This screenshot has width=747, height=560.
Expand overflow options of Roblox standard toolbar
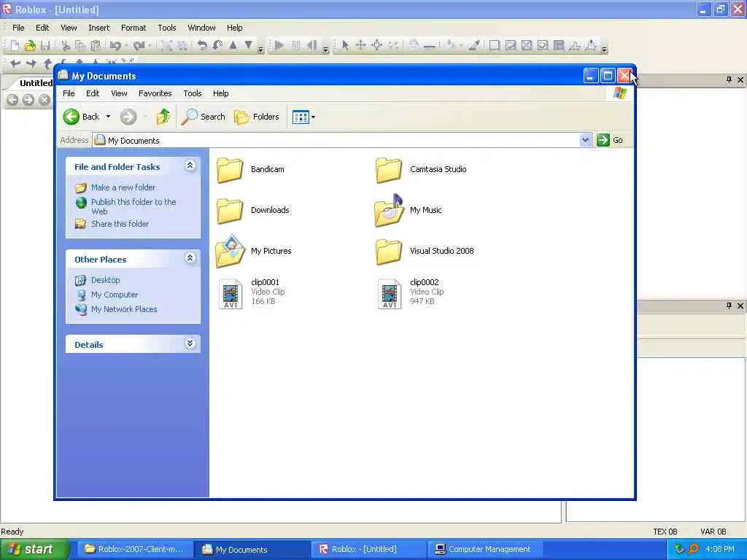pos(260,47)
